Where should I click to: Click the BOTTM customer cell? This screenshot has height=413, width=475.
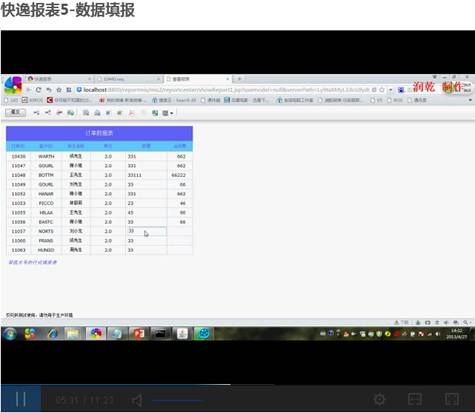point(46,175)
